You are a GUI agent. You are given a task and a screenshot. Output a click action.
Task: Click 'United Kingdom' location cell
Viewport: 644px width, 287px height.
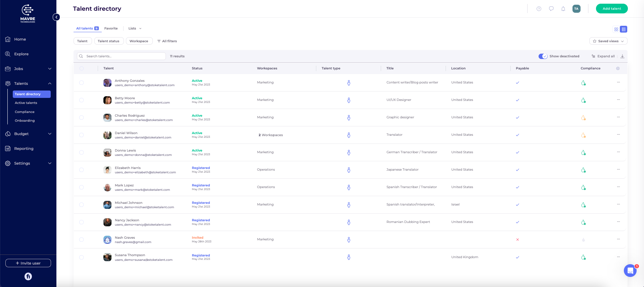click(x=465, y=257)
